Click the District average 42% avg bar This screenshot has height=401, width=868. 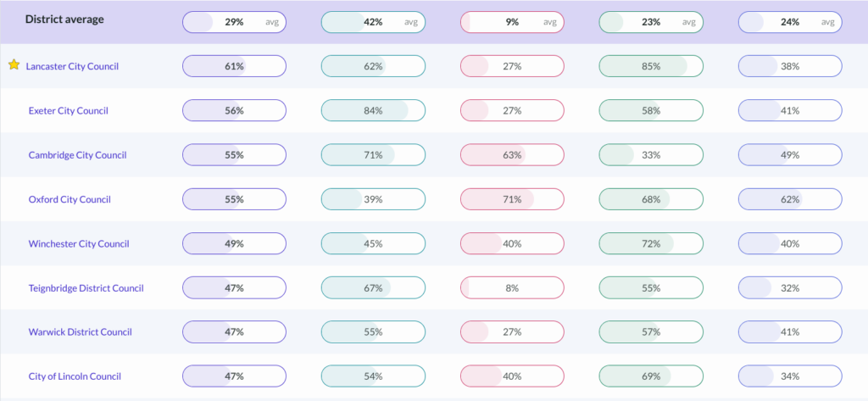tap(373, 22)
